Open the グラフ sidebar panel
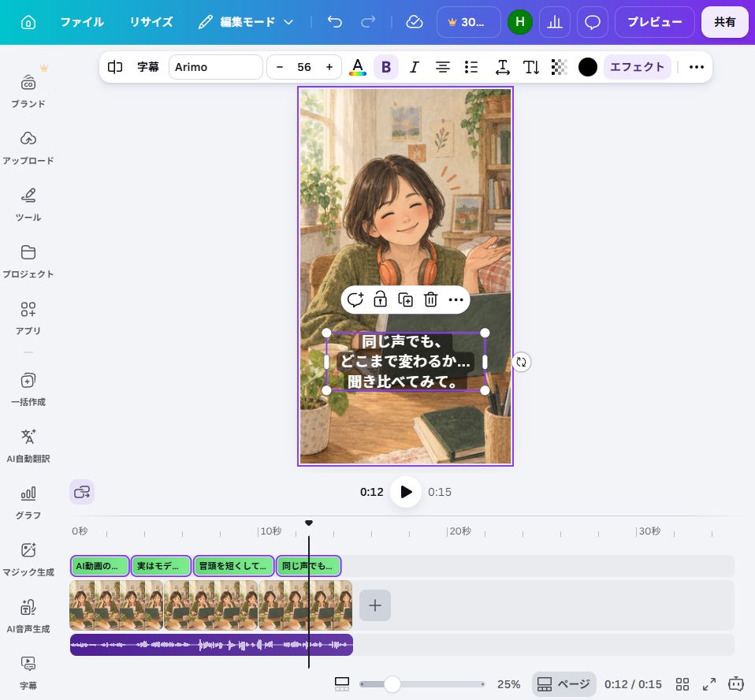The image size is (755, 700). tap(28, 502)
